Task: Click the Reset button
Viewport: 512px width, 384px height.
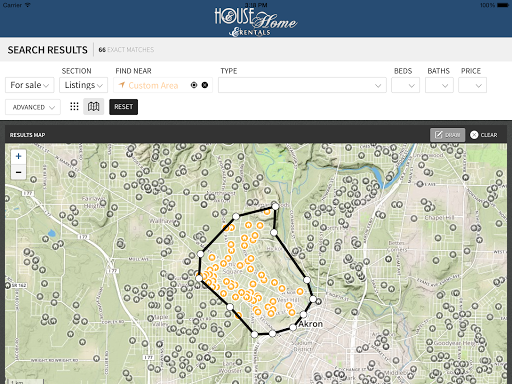Action: click(123, 107)
